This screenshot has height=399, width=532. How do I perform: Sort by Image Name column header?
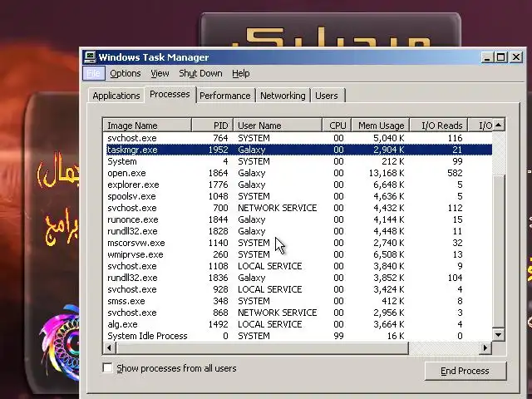147,126
